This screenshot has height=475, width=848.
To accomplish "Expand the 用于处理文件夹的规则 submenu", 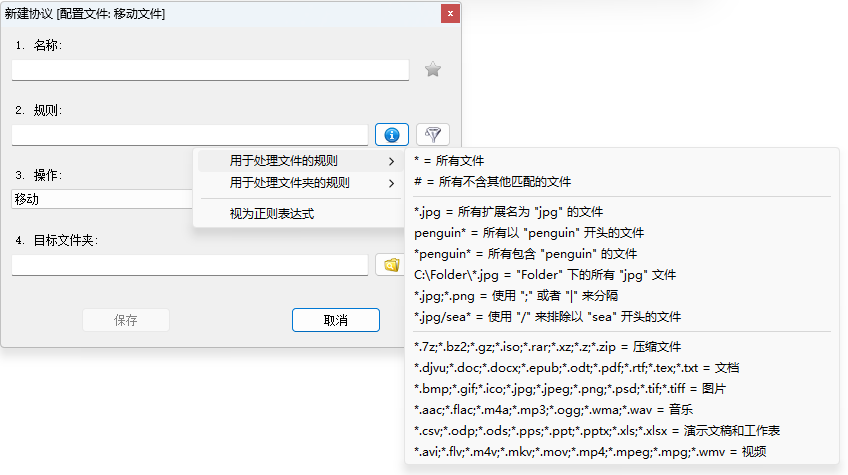I will [x=297, y=183].
